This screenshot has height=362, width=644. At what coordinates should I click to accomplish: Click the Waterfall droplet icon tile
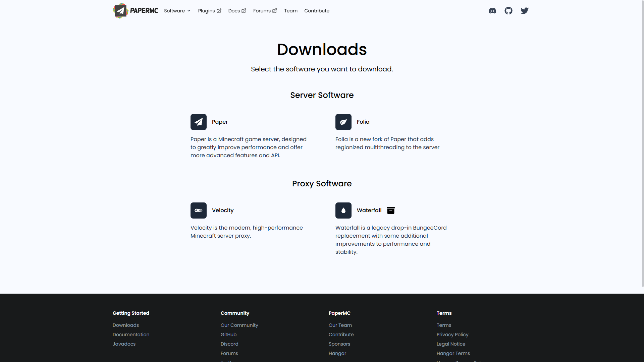click(343, 210)
